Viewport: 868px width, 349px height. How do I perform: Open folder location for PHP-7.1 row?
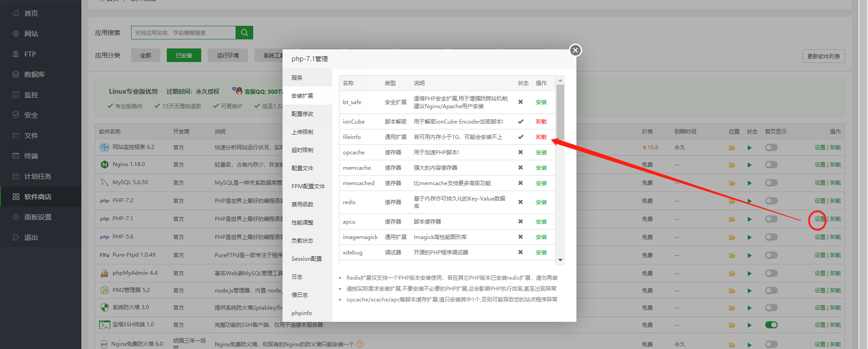pos(731,219)
